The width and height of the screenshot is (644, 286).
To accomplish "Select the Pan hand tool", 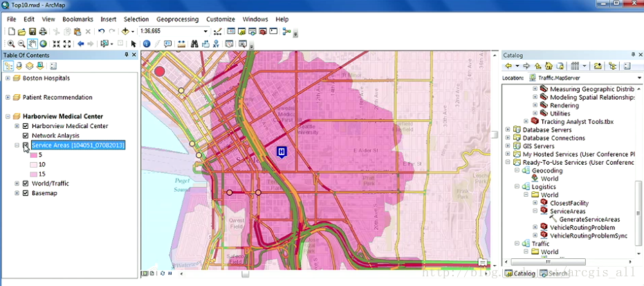I will (33, 44).
